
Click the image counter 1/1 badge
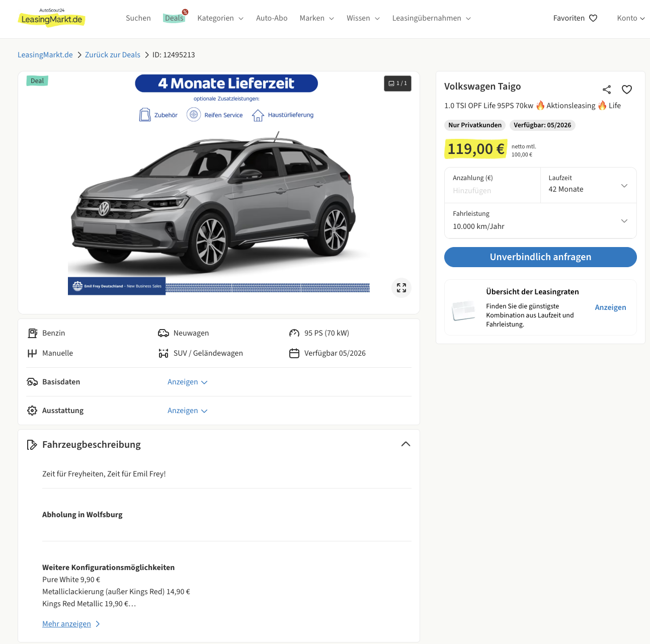pyautogui.click(x=397, y=84)
